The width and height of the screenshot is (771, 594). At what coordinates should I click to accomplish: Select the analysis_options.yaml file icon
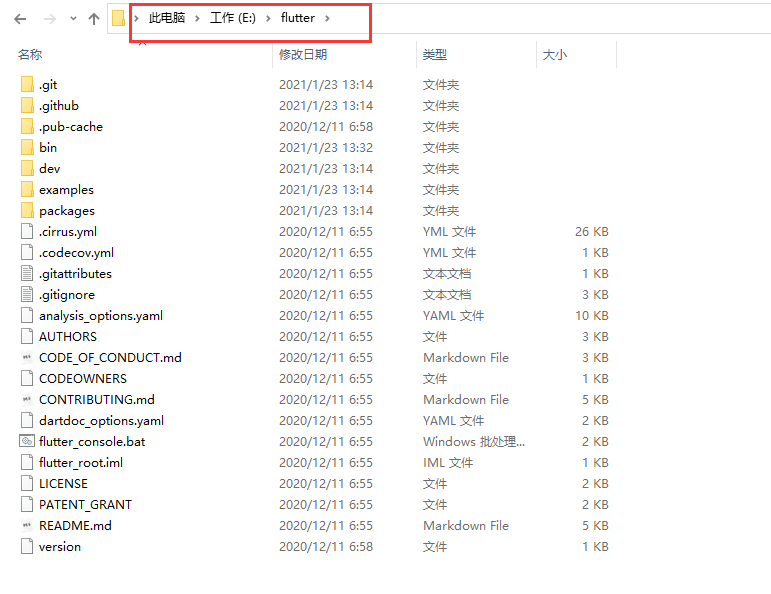coord(27,315)
